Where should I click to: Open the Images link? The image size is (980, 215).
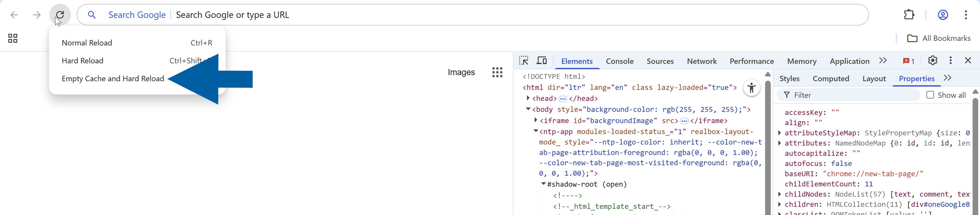pyautogui.click(x=461, y=72)
